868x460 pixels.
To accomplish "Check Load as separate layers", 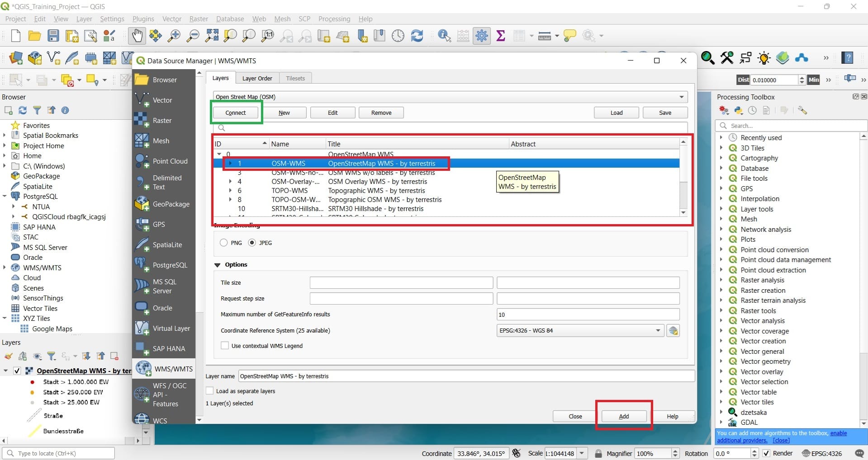I will tap(210, 391).
